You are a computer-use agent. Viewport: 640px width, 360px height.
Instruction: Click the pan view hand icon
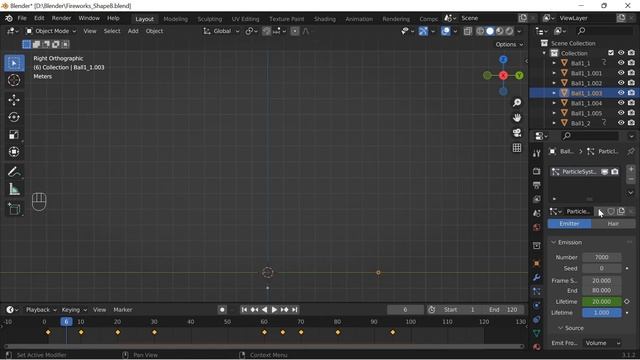pos(517,118)
